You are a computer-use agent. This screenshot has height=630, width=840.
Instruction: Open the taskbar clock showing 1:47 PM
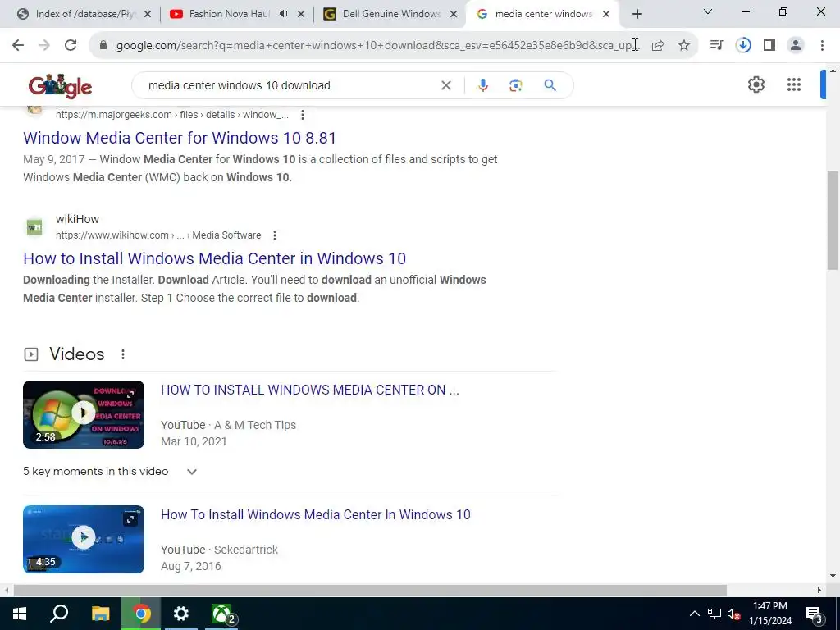pyautogui.click(x=770, y=614)
